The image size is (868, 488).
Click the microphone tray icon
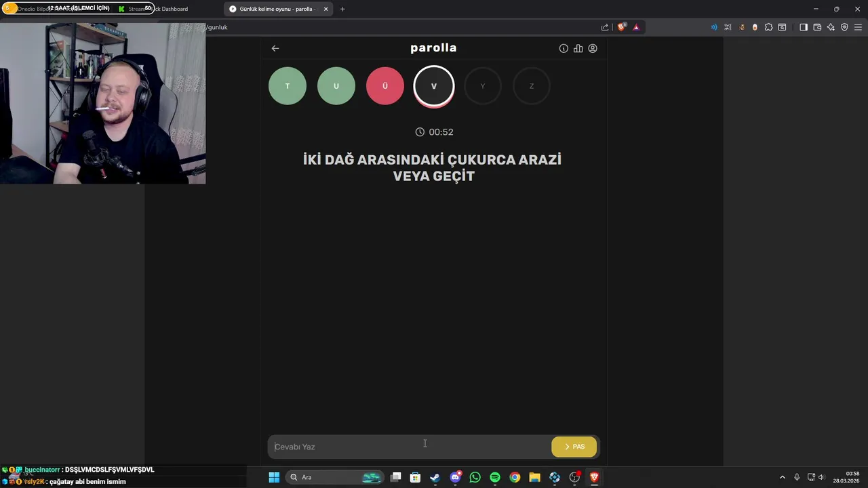click(x=797, y=477)
